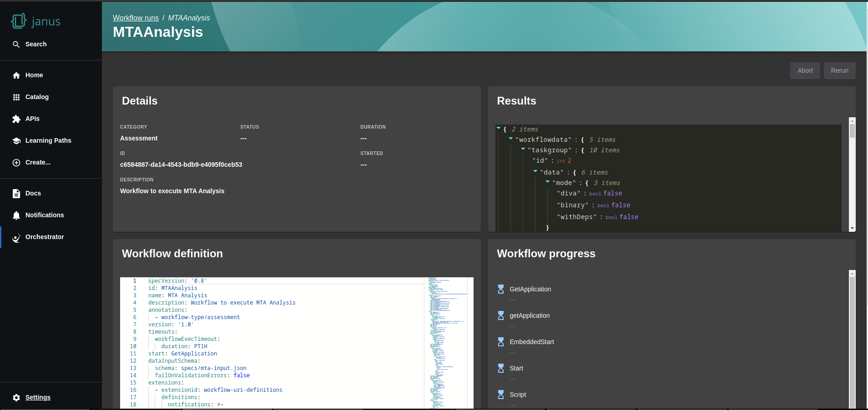868x410 pixels.
Task: Click hourglass icon beside GetApplication step
Action: tap(501, 289)
